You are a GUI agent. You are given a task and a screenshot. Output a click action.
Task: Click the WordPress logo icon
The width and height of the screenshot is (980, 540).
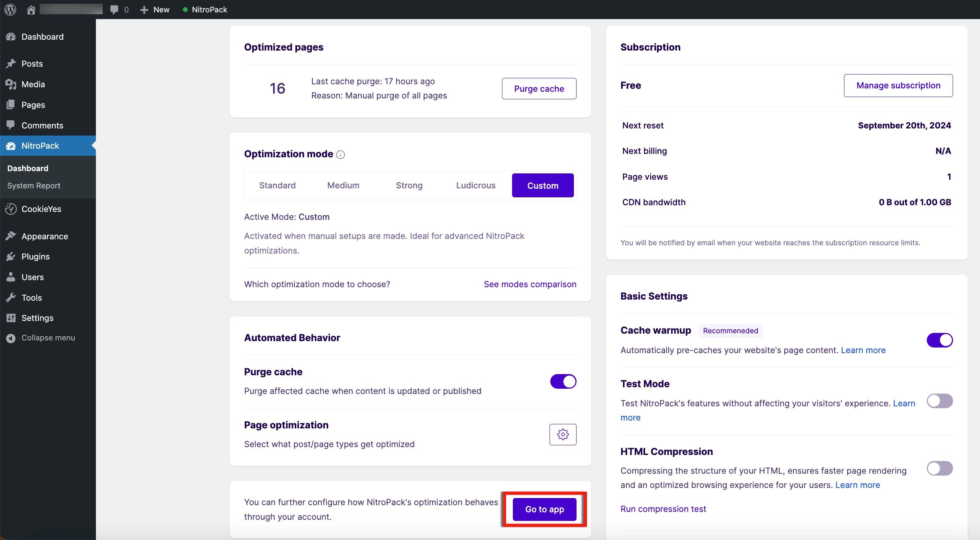click(10, 9)
